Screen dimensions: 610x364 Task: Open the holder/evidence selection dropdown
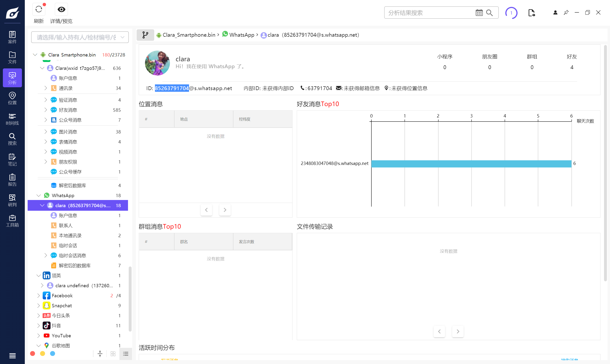pyautogui.click(x=80, y=37)
